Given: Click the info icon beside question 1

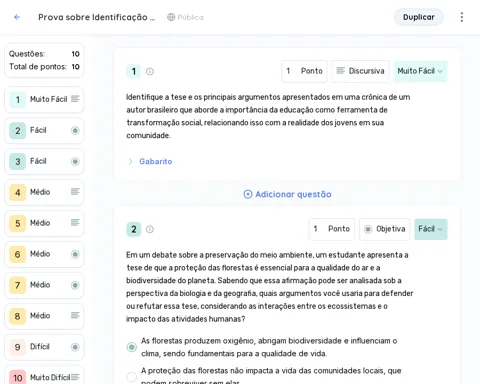Looking at the screenshot, I should tap(150, 71).
